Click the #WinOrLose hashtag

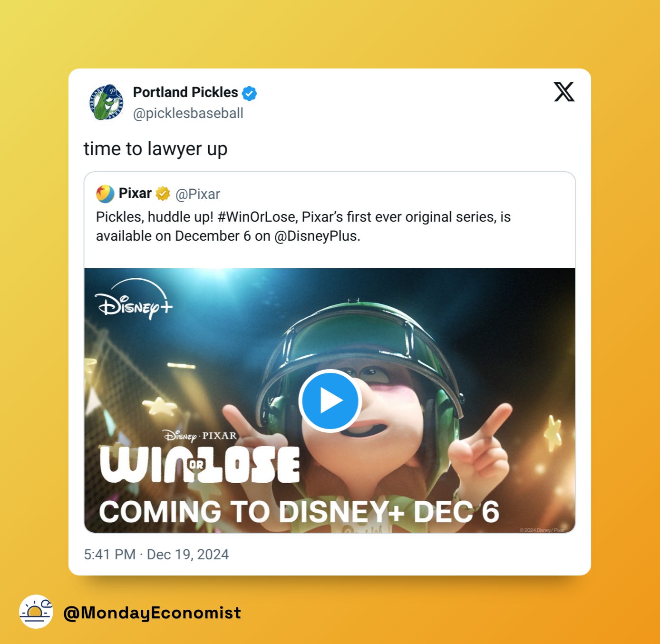tap(257, 217)
